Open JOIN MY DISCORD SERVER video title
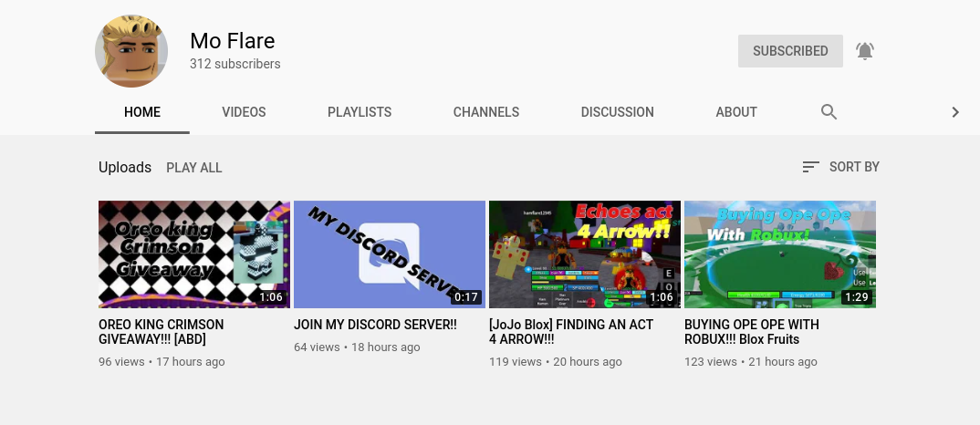 point(375,325)
